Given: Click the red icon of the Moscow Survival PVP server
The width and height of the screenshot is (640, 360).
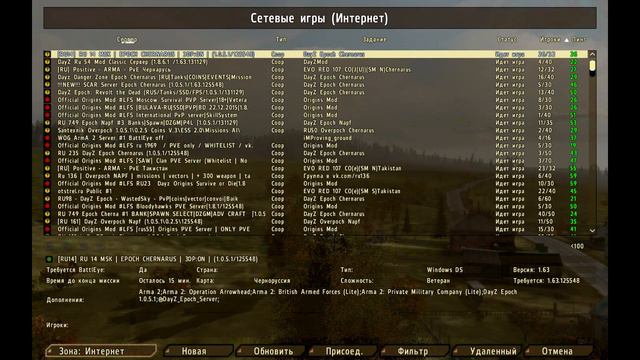Looking at the screenshot, I should click(47, 100).
